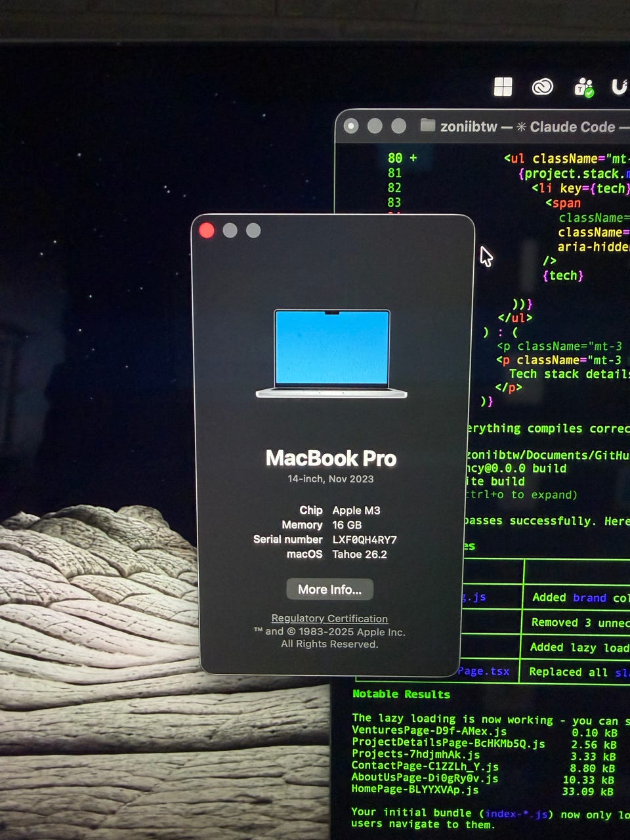Viewport: 630px width, 840px height.
Task: Click line number 82 in the terminal diff
Action: click(394, 188)
